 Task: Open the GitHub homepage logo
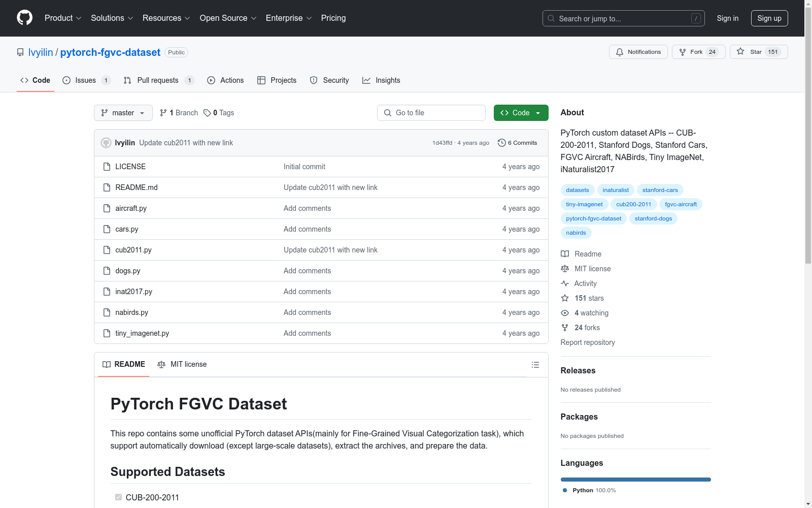tap(24, 18)
